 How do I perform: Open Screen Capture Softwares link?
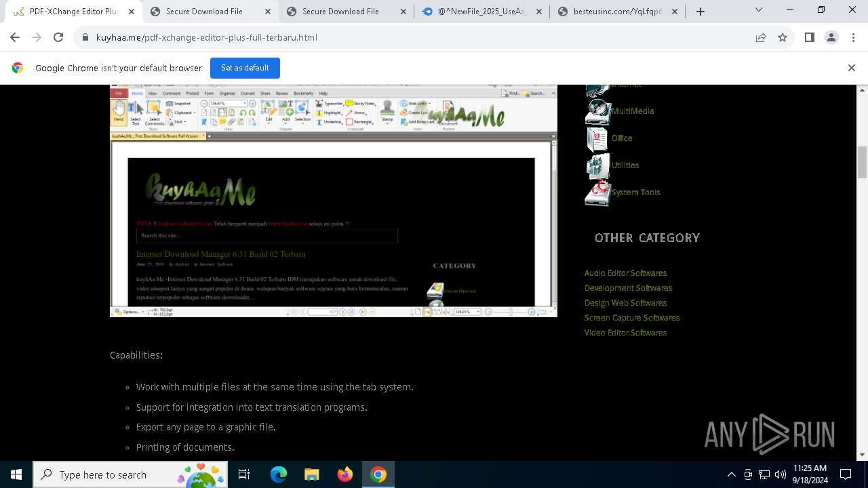(x=632, y=318)
